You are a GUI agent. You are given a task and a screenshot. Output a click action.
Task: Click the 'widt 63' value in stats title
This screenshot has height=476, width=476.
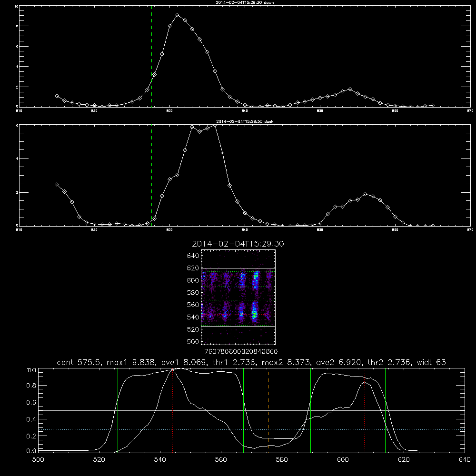point(431,362)
